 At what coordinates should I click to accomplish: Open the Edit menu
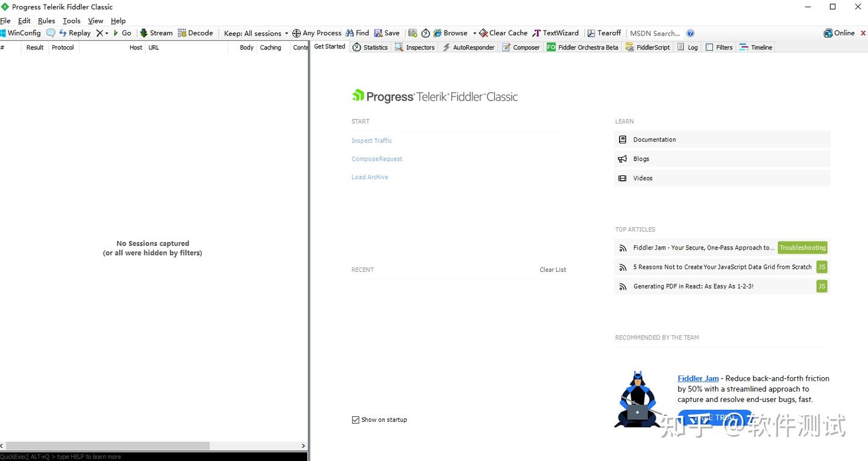24,20
